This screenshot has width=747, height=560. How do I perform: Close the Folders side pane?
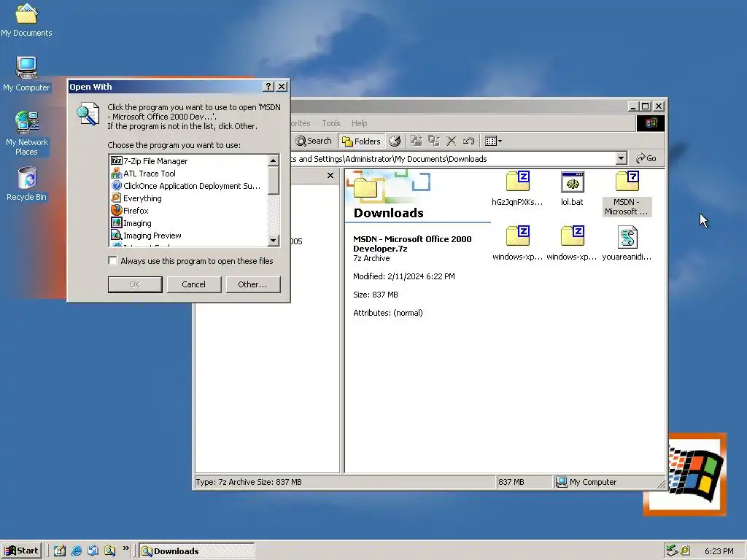click(330, 176)
